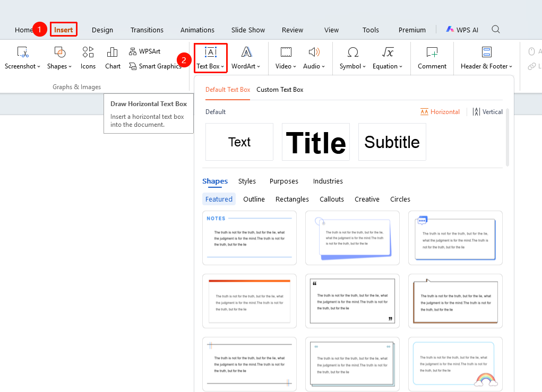Click the text box panel scrollbar

pyautogui.click(x=507, y=137)
